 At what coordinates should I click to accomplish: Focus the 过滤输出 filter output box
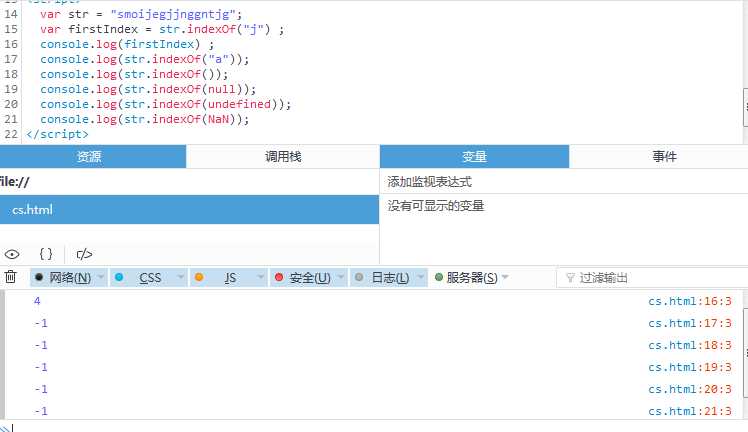[x=652, y=278]
